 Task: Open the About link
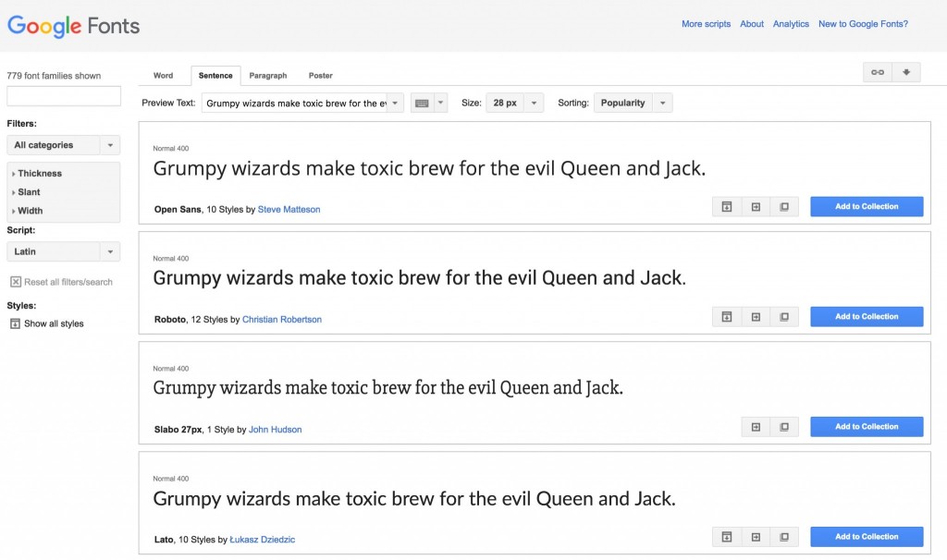click(x=752, y=24)
